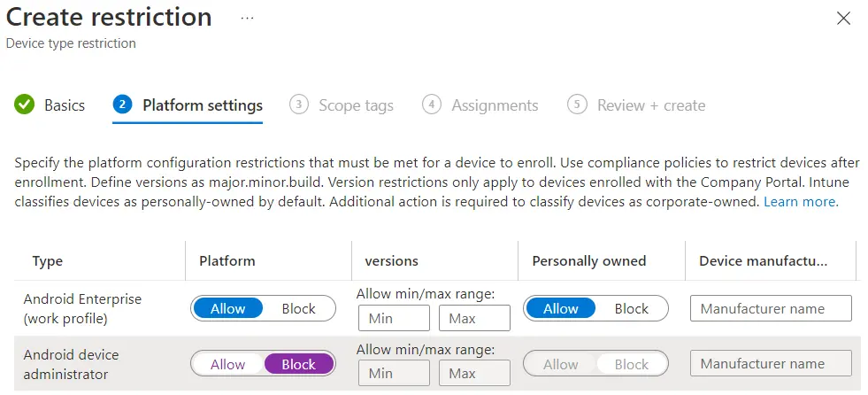Screen dimensions: 868x395
Task: Open the Scope tags tab
Action: click(356, 105)
